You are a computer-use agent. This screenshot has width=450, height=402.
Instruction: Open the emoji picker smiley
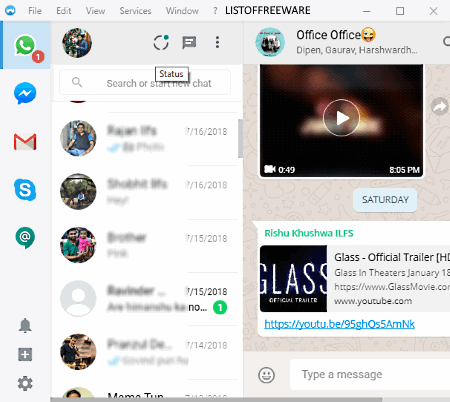point(267,375)
